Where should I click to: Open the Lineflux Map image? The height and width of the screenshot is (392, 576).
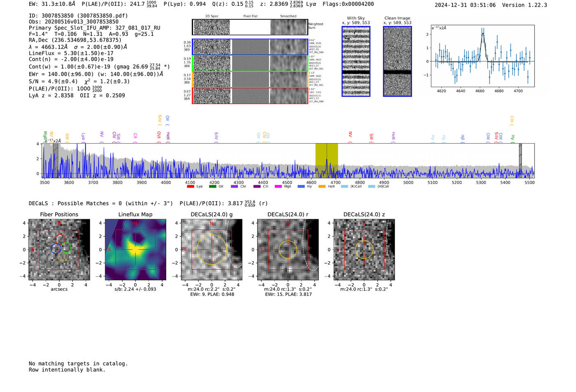pos(135,249)
